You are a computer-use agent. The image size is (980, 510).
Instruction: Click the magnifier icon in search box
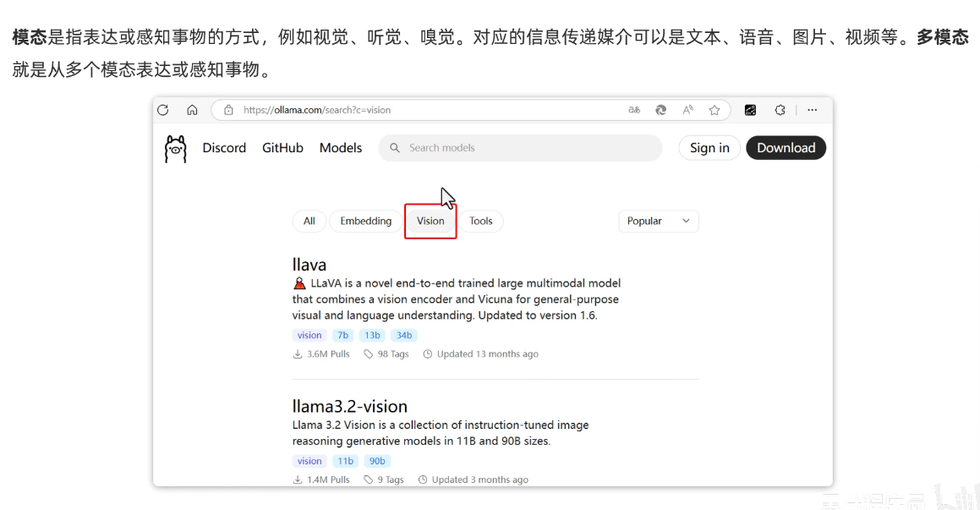coord(394,148)
